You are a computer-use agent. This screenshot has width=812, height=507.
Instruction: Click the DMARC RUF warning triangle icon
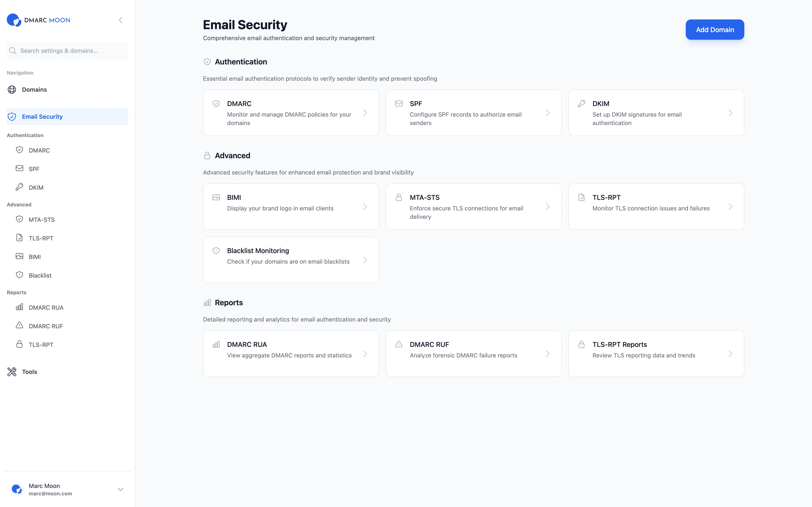tap(19, 325)
